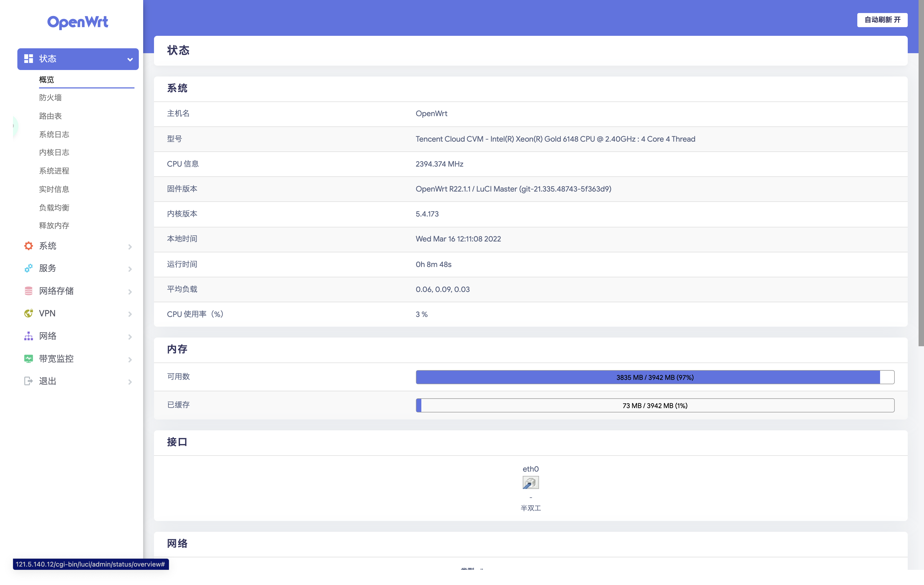Expand the VPN menu arrow
This screenshot has width=924, height=585.
point(130,314)
